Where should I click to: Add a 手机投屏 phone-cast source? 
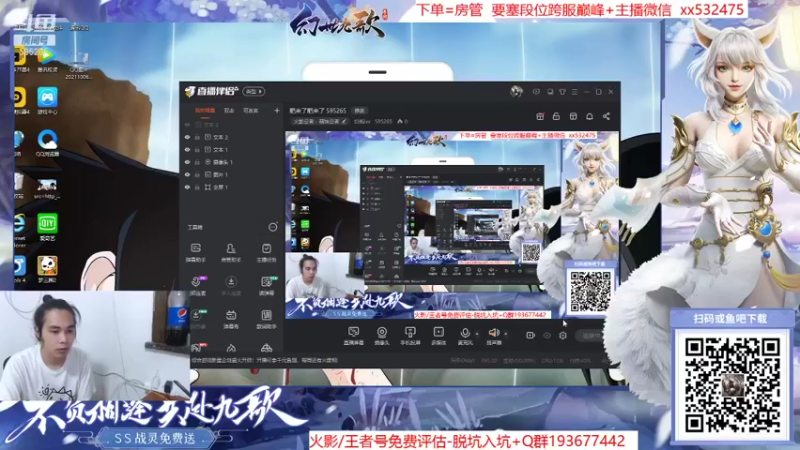(x=410, y=336)
